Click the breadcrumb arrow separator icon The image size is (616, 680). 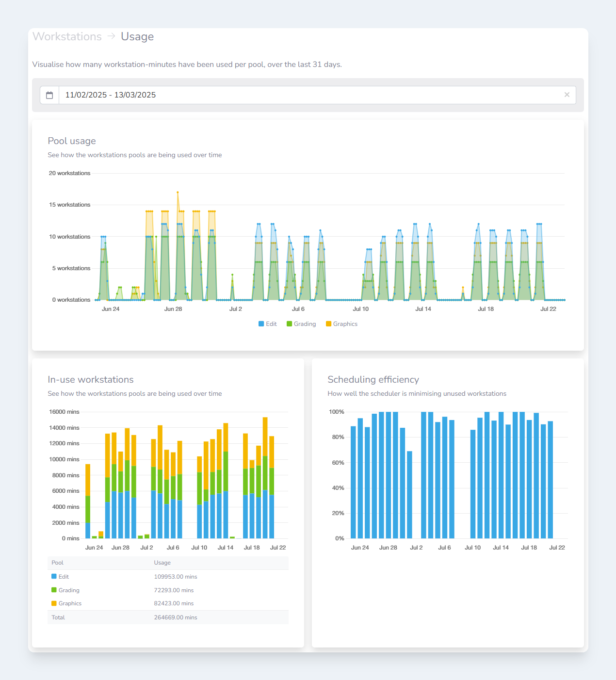pos(111,36)
